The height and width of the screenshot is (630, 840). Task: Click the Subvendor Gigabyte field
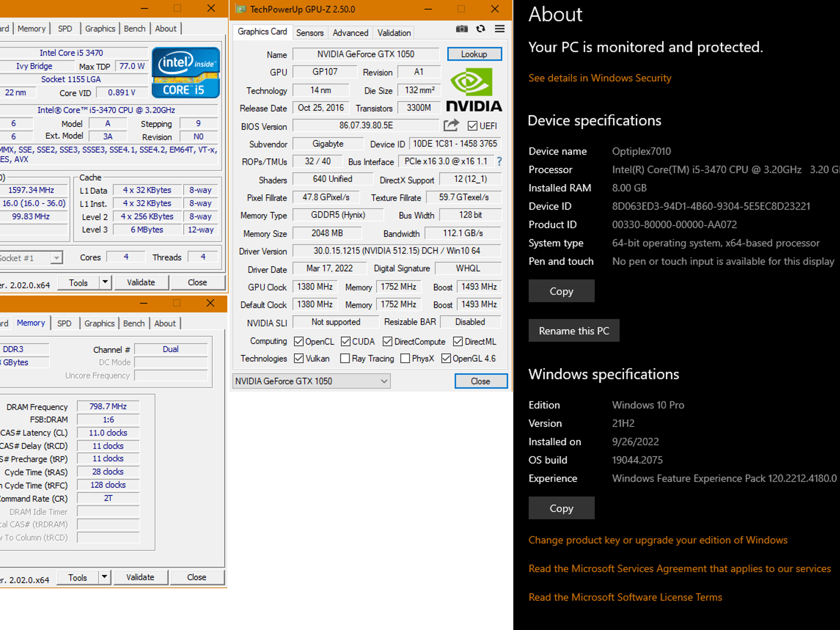(328, 144)
